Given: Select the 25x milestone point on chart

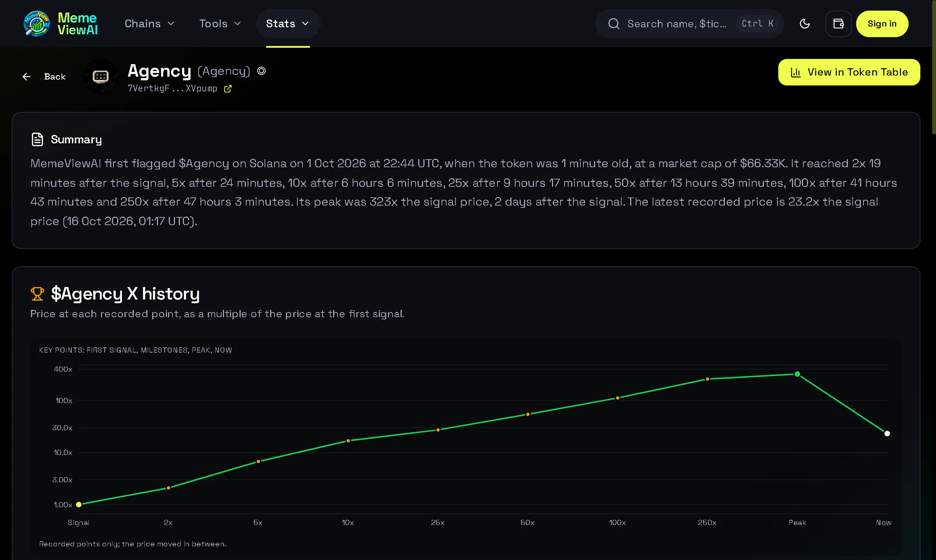Looking at the screenshot, I should [438, 430].
